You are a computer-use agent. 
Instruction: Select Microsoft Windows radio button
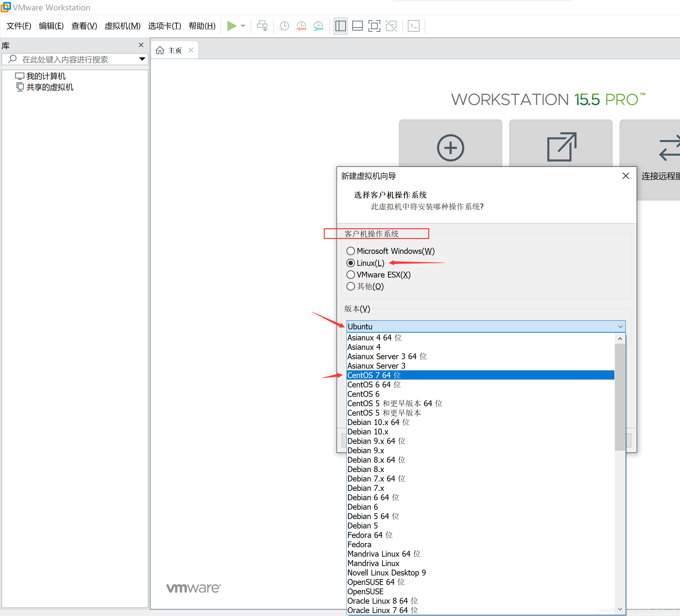tap(351, 251)
